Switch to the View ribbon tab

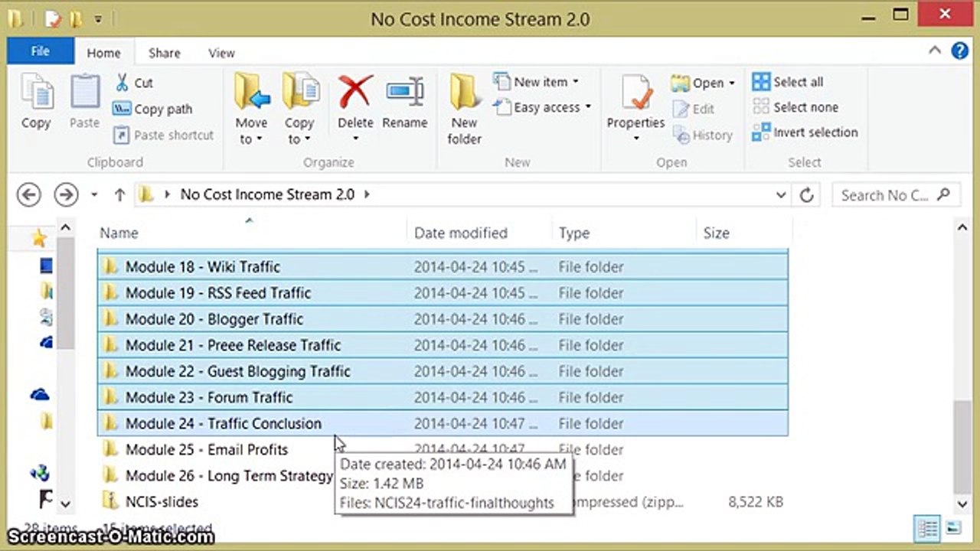pyautogui.click(x=221, y=53)
